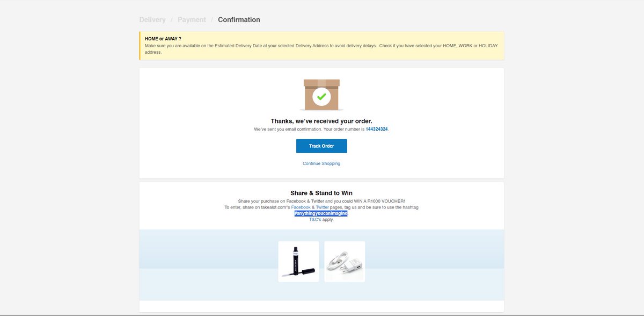The image size is (644, 316).
Task: Click the highlighted #anythingyoucanimagine hashtag
Action: point(321,213)
